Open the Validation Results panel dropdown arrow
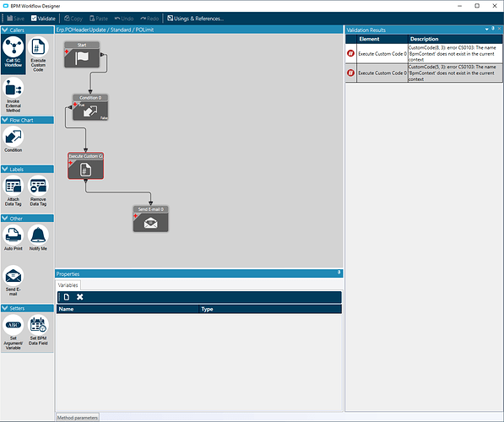This screenshot has height=422, width=504. click(486, 30)
